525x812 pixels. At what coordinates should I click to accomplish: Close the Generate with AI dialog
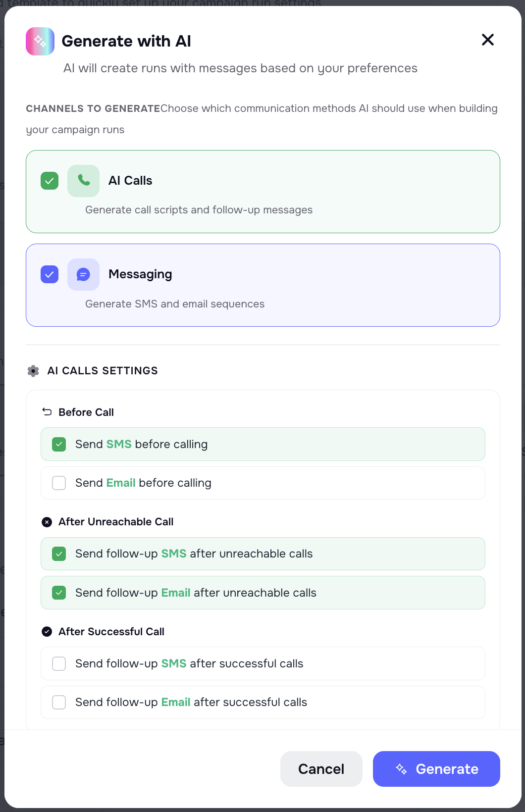click(x=487, y=40)
